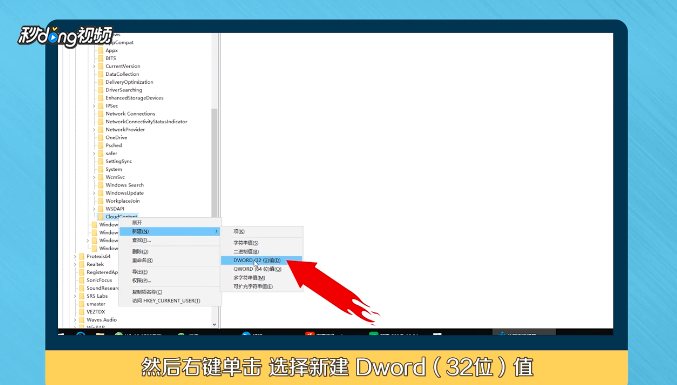
Task: Select the WcmSvc tree label
Action: pos(115,177)
